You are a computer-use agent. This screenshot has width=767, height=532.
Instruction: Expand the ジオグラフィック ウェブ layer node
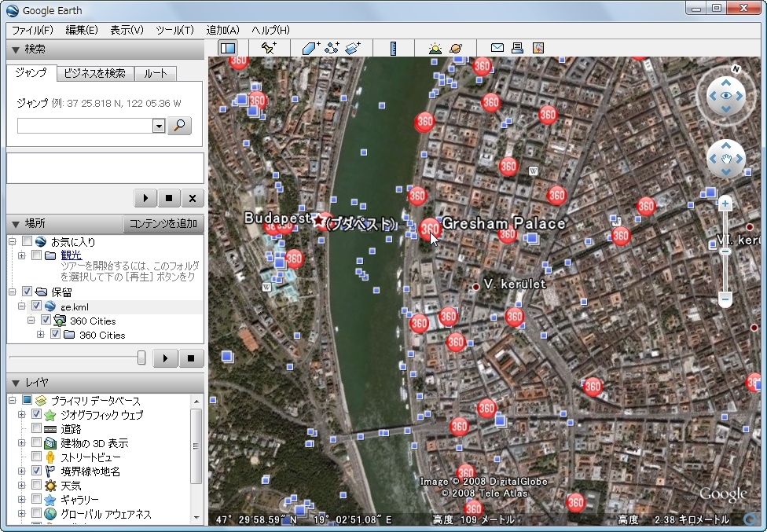[21, 415]
